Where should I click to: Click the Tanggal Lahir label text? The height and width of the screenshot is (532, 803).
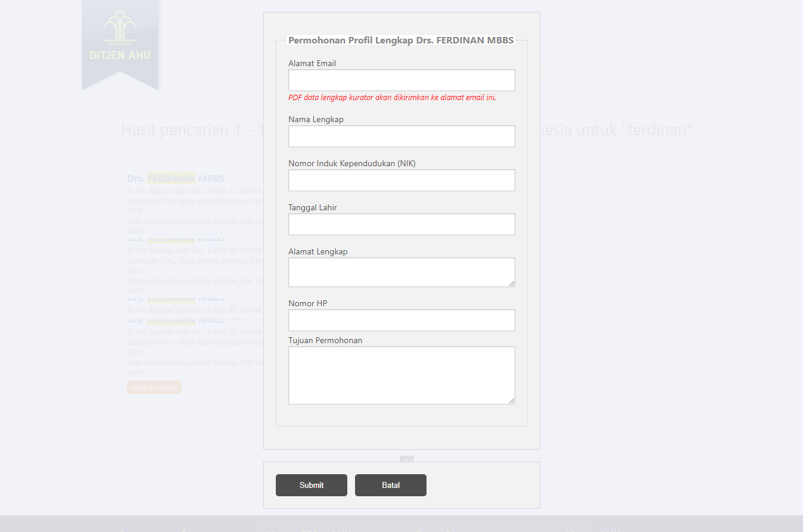pos(313,208)
